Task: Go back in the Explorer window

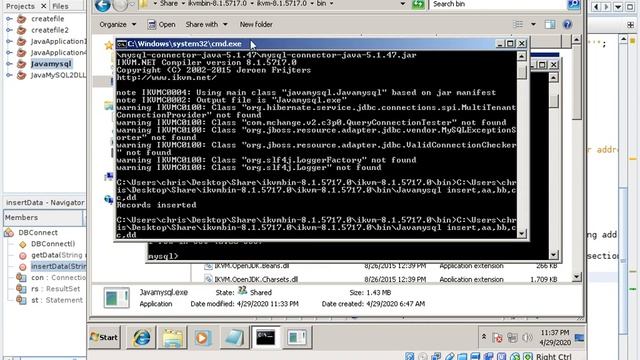Action: 102,5
